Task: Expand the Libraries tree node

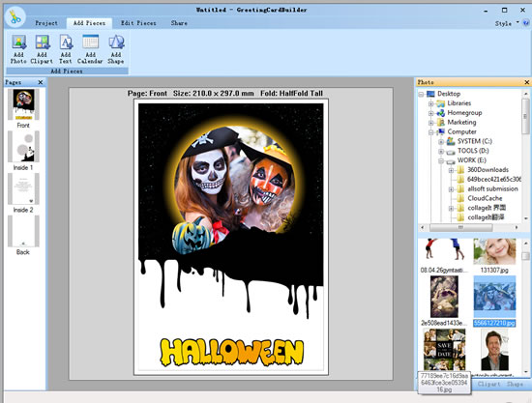Action: click(430, 103)
